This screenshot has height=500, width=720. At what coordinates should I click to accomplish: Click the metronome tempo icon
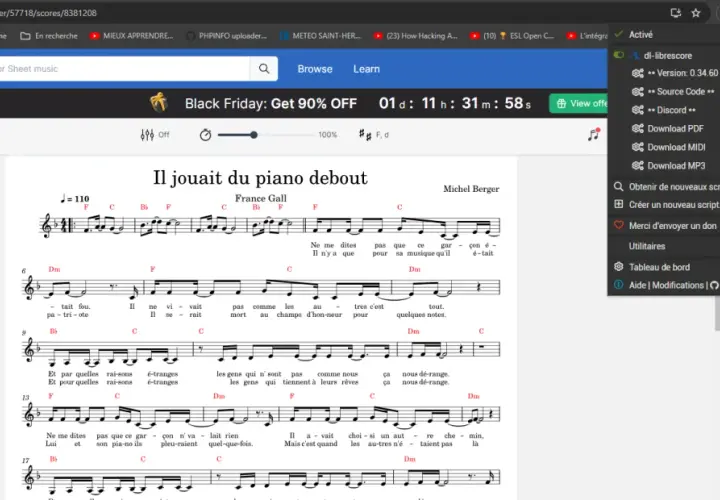click(205, 135)
